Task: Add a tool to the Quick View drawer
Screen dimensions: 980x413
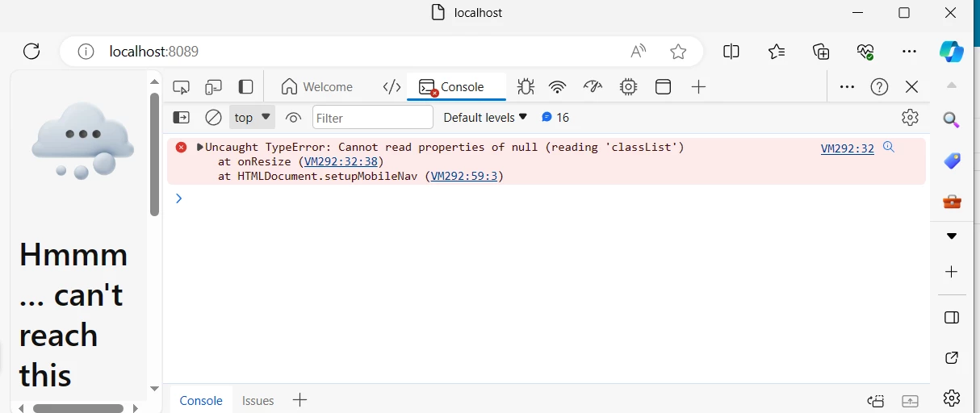Action: tap(299, 400)
